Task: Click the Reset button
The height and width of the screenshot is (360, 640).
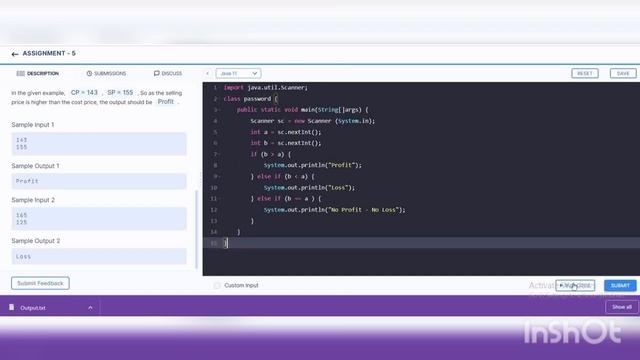Action: pos(584,73)
